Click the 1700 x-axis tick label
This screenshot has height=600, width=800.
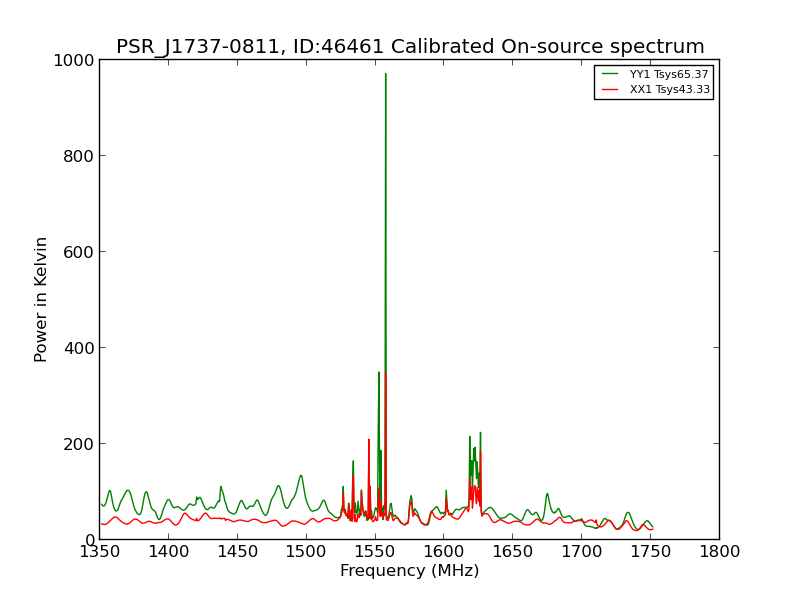click(582, 552)
